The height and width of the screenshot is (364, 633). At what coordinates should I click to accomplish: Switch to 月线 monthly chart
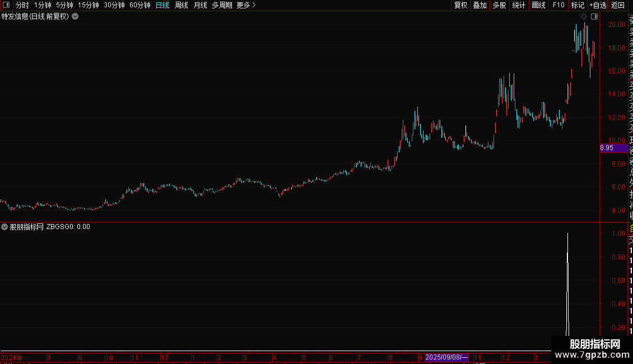(200, 5)
